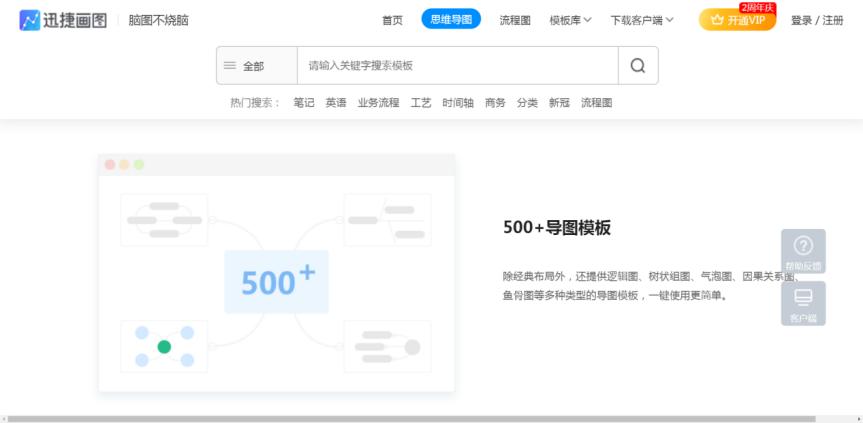Open the 客户端 monitor widget
This screenshot has height=423, width=863.
tap(803, 303)
